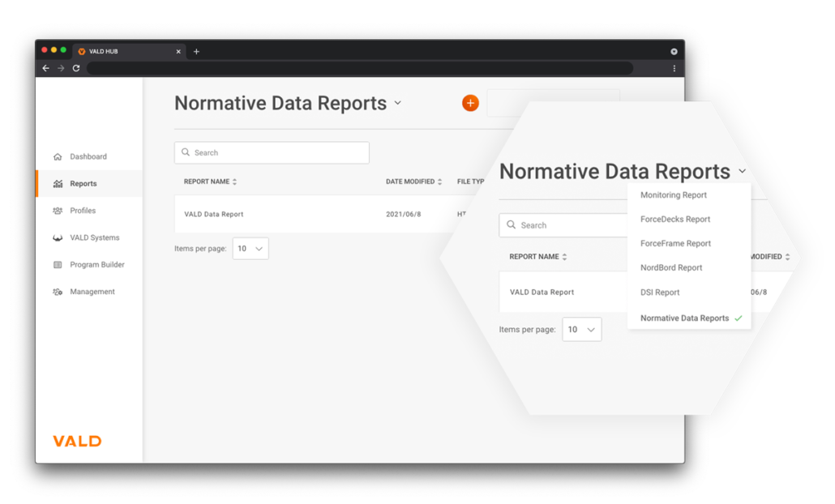This screenshot has height=504, width=835.
Task: Click the main search magnifier icon
Action: 186,152
